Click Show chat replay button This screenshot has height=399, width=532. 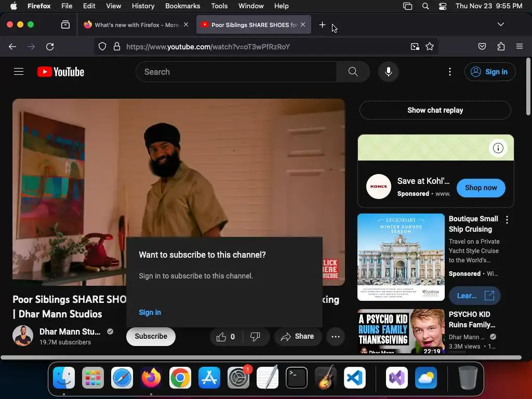435,110
